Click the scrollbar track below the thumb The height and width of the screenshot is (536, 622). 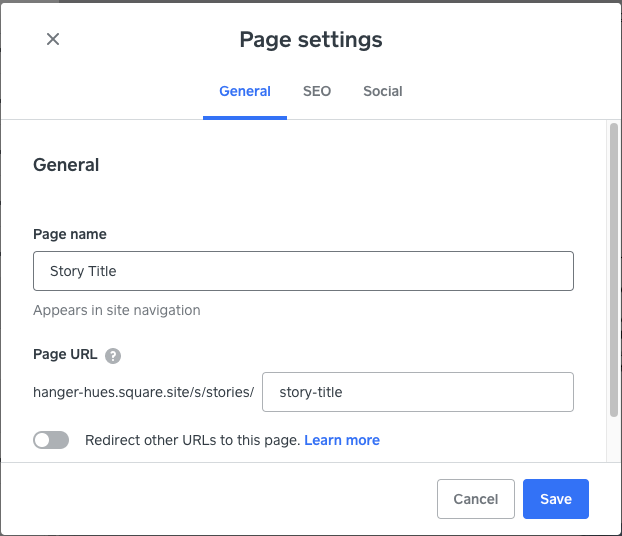click(613, 440)
